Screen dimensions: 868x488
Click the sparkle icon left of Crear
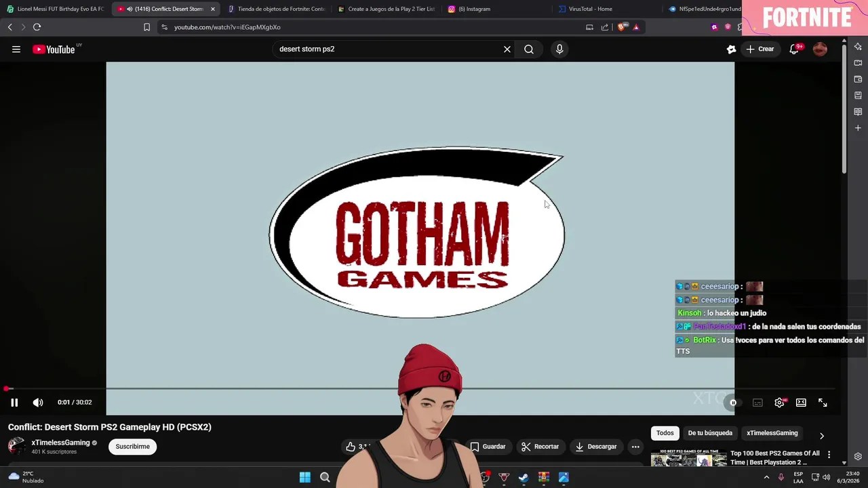[731, 49]
